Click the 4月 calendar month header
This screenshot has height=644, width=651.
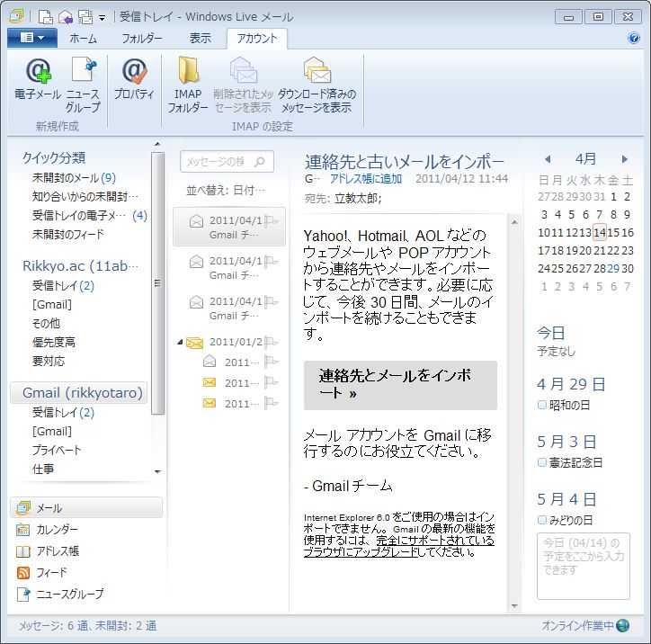[585, 159]
